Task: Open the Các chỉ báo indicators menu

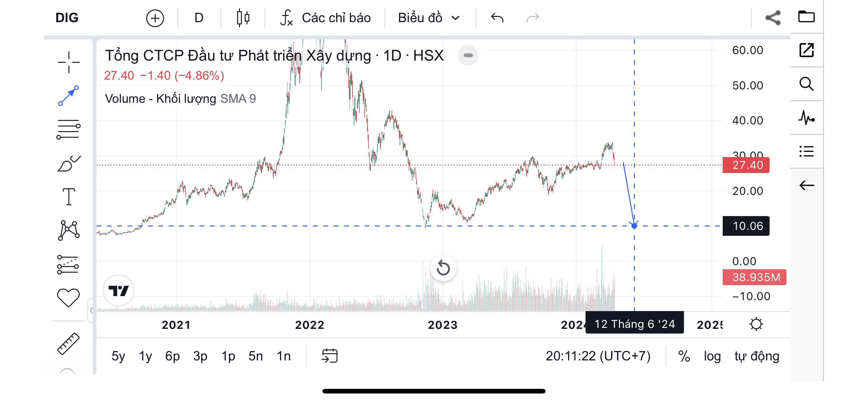Action: point(326,18)
